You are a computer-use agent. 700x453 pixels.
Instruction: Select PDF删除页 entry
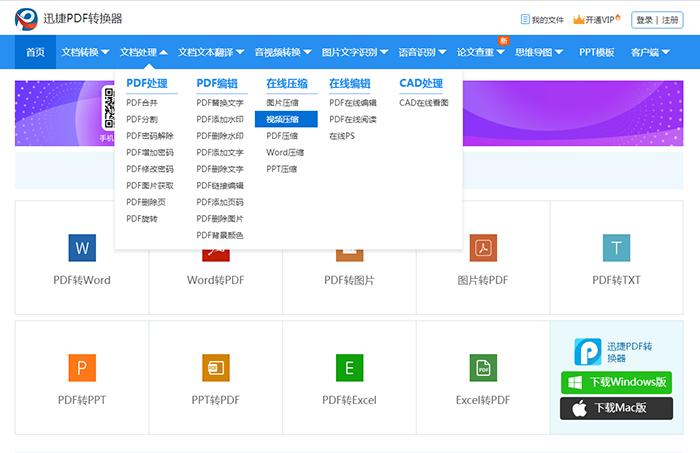(x=146, y=202)
